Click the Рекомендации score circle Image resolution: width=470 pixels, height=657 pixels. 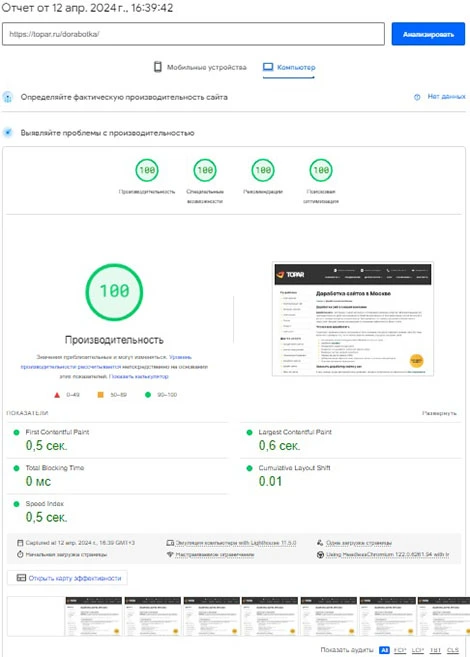point(263,170)
